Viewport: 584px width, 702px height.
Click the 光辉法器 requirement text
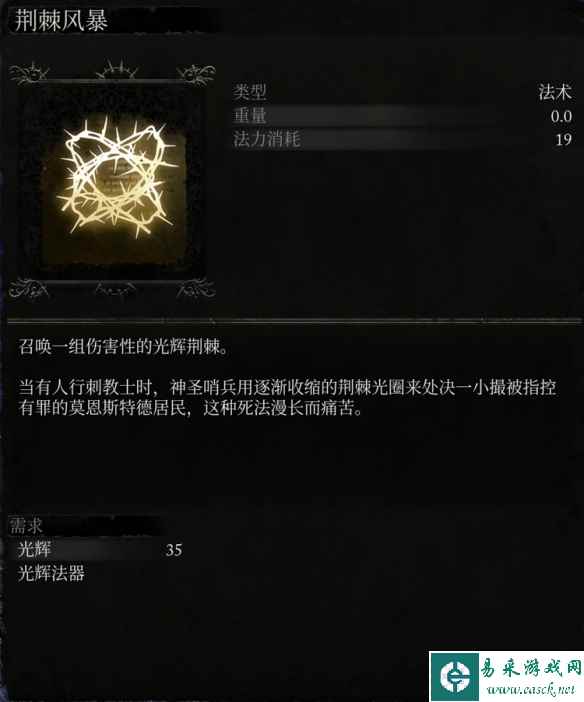point(51,573)
